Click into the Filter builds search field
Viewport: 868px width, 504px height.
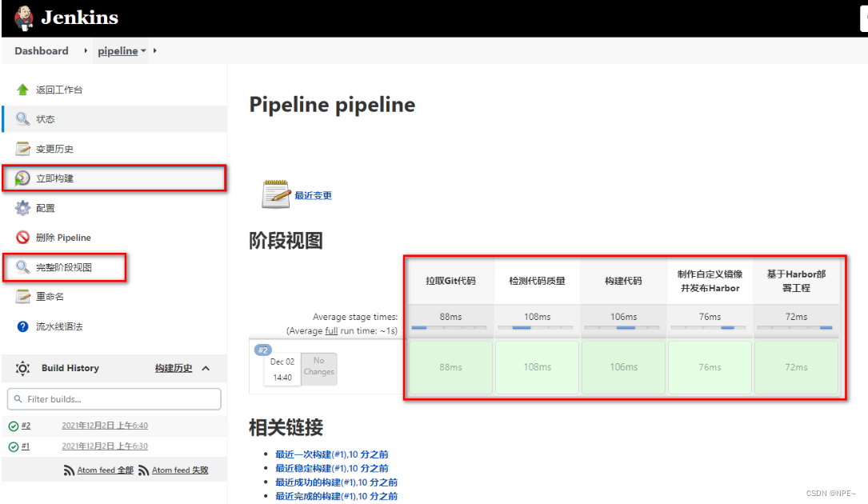pos(114,399)
